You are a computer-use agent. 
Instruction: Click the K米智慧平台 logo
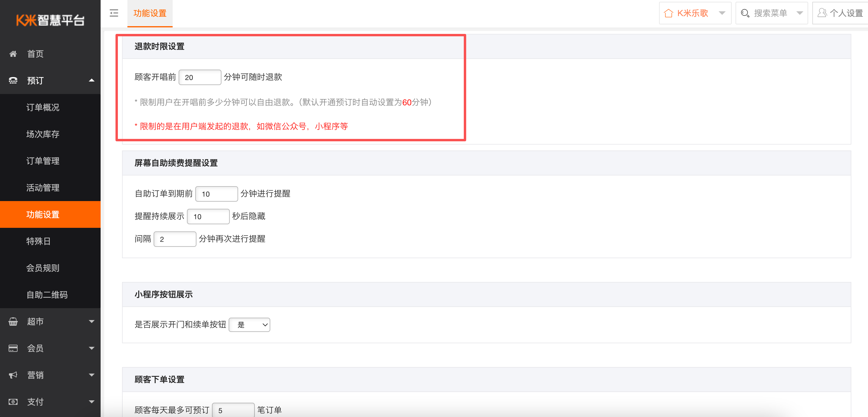(x=50, y=20)
